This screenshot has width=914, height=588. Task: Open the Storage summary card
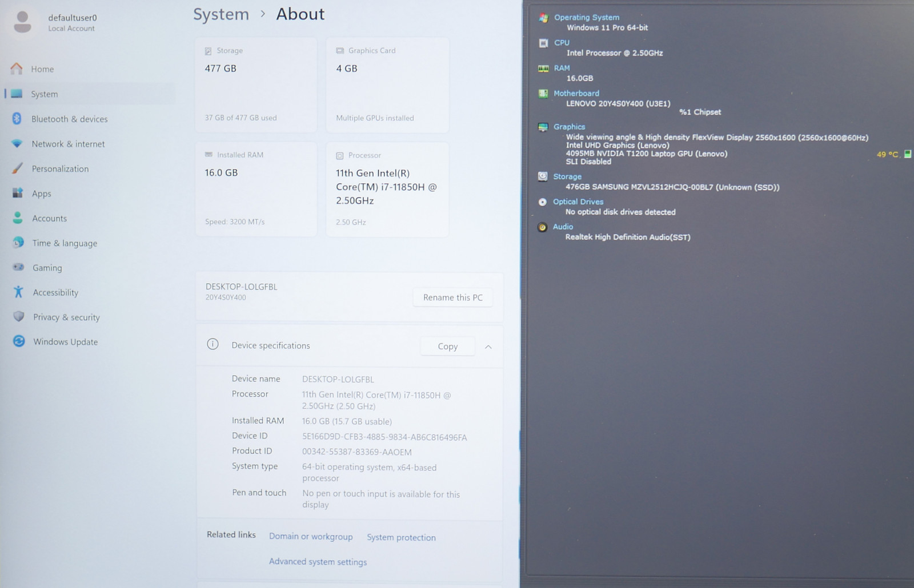click(256, 84)
